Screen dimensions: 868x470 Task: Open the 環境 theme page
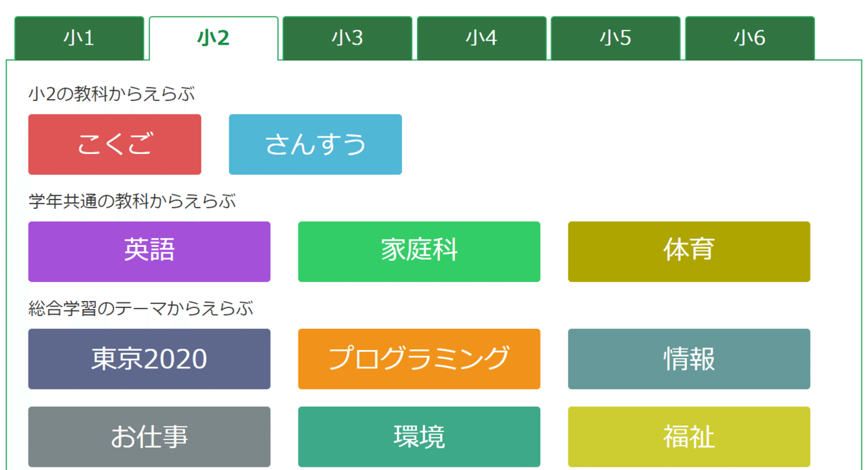tap(418, 437)
